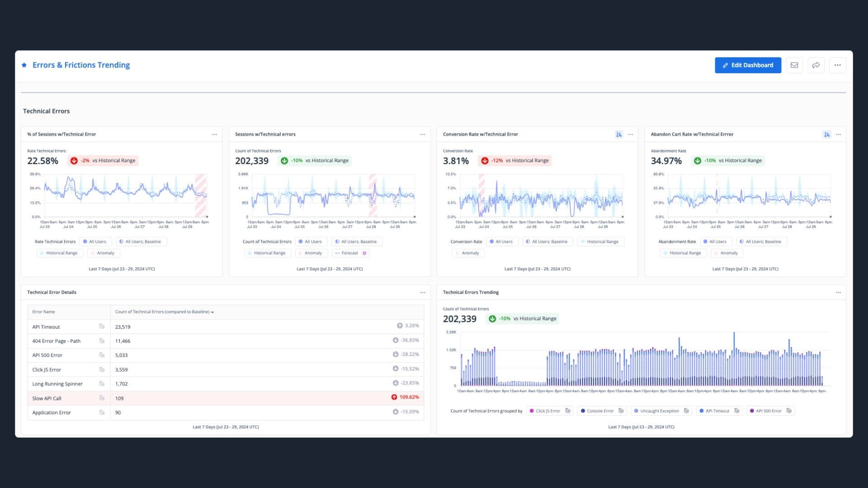Click segment icon on Click JS Error legend

pyautogui.click(x=568, y=411)
